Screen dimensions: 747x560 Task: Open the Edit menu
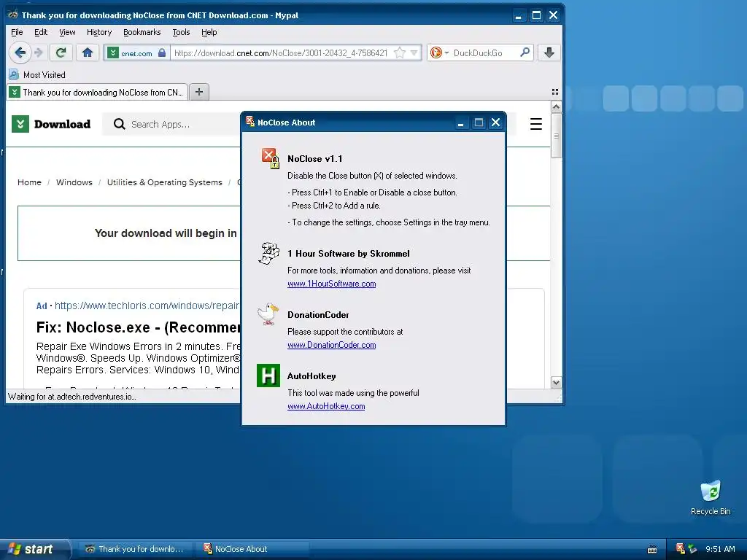click(41, 32)
